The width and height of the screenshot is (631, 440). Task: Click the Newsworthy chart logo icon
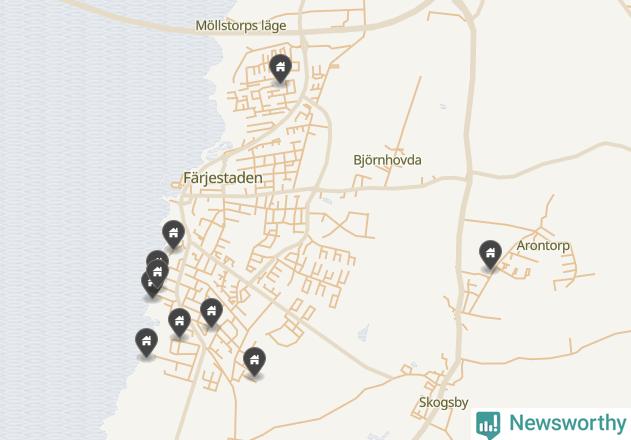click(488, 425)
